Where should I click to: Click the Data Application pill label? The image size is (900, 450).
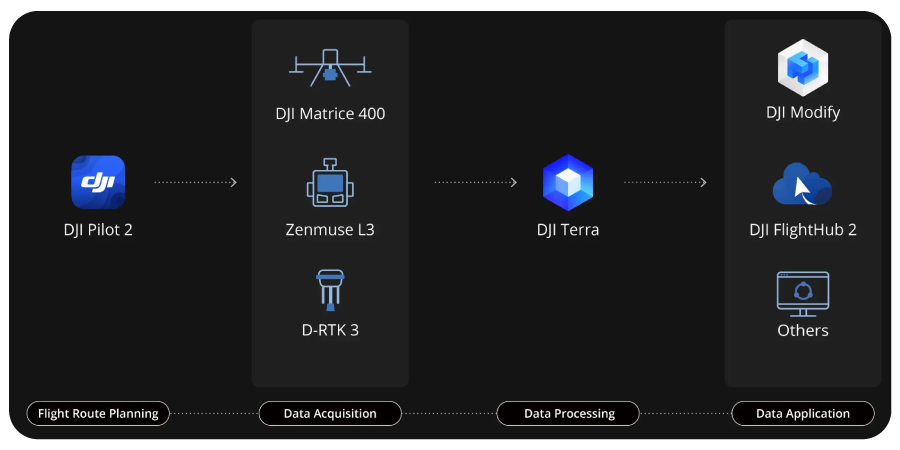click(803, 413)
